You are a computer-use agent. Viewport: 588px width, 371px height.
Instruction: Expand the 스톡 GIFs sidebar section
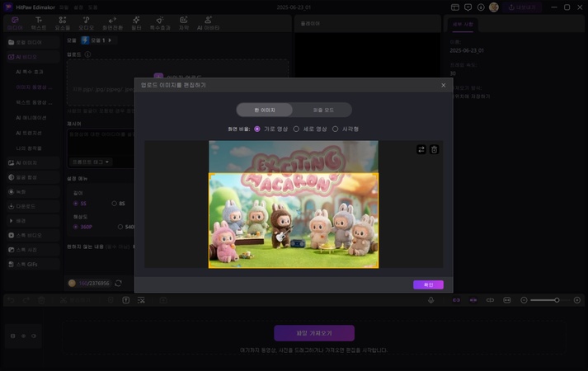33,264
